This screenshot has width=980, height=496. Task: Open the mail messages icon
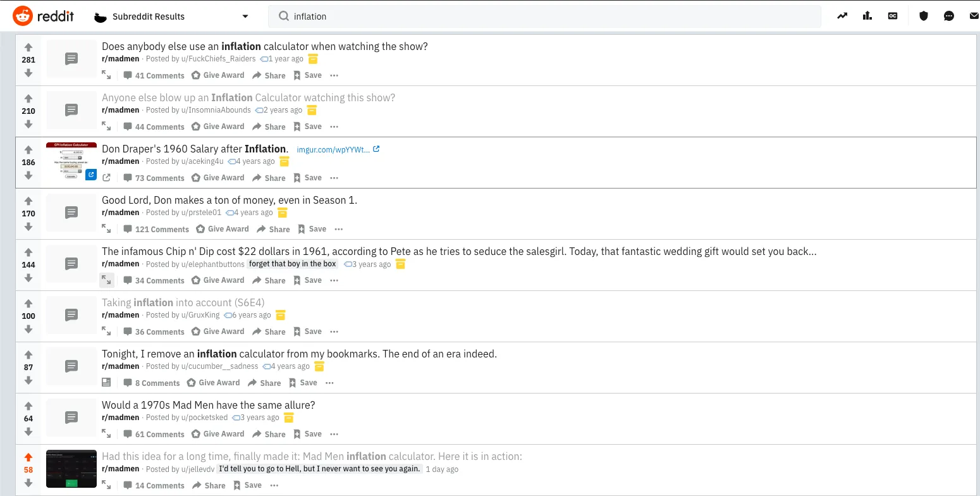point(974,16)
